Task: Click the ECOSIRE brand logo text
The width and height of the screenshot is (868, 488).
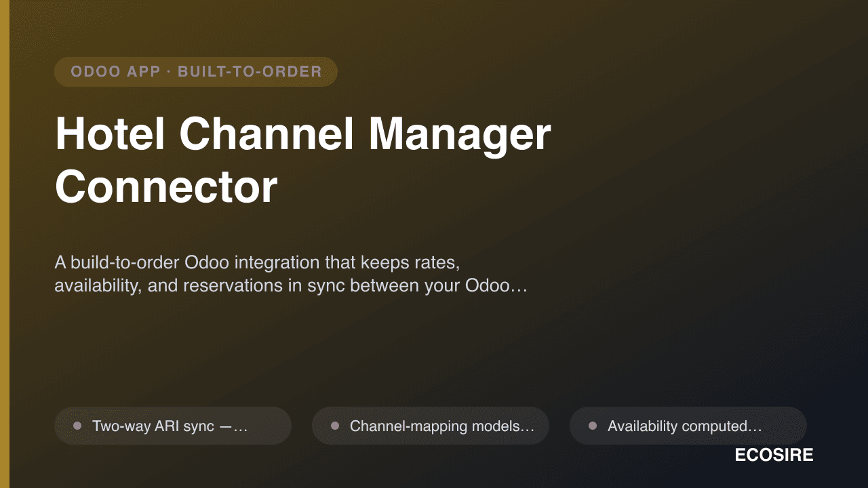Action: pyautogui.click(x=774, y=455)
